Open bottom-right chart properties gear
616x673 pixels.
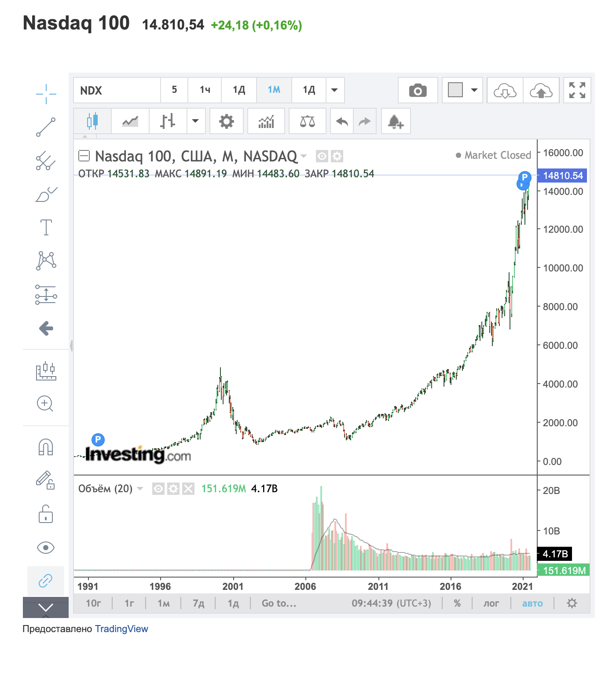point(572,603)
